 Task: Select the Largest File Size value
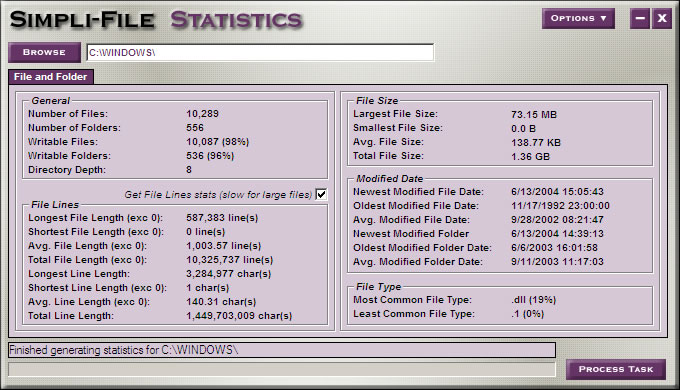tap(534, 115)
